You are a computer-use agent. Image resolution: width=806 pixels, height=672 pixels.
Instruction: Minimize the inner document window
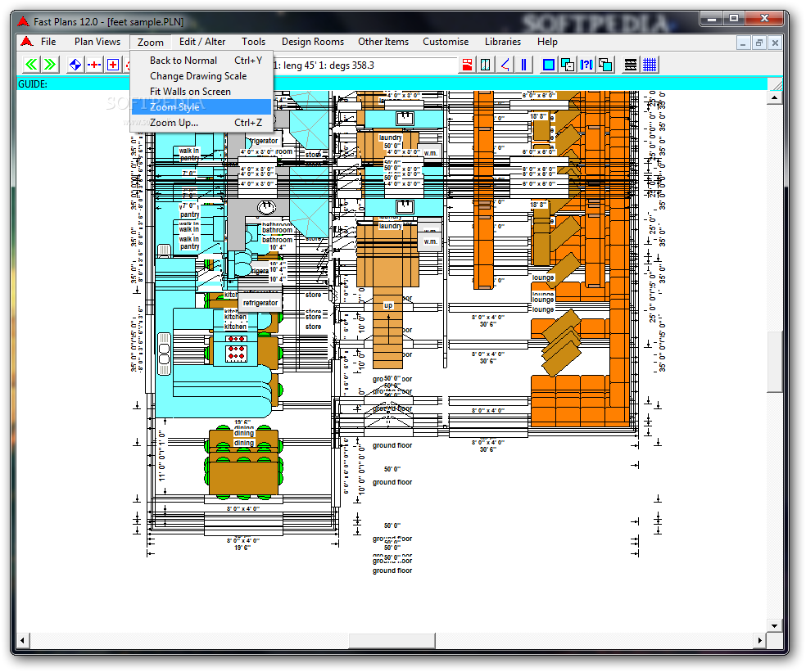[743, 43]
